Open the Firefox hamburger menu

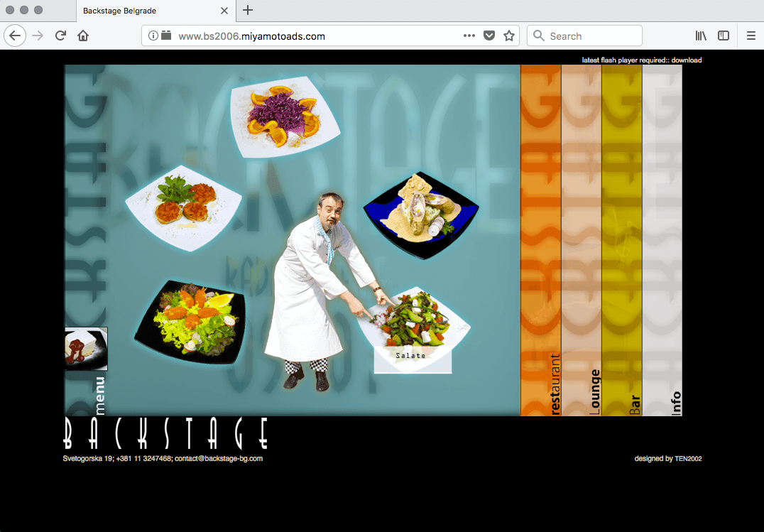(751, 36)
